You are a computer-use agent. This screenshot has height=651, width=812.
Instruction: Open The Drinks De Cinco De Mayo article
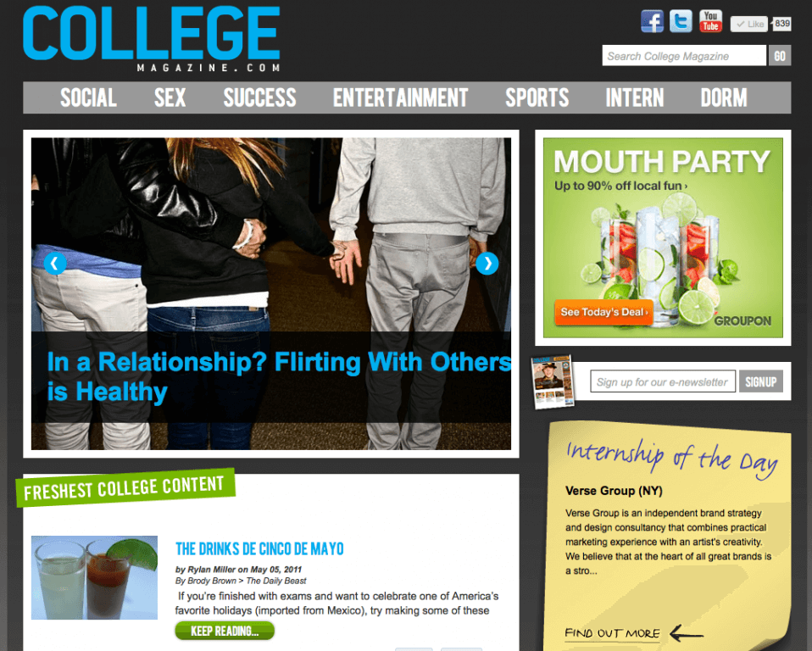click(x=259, y=548)
